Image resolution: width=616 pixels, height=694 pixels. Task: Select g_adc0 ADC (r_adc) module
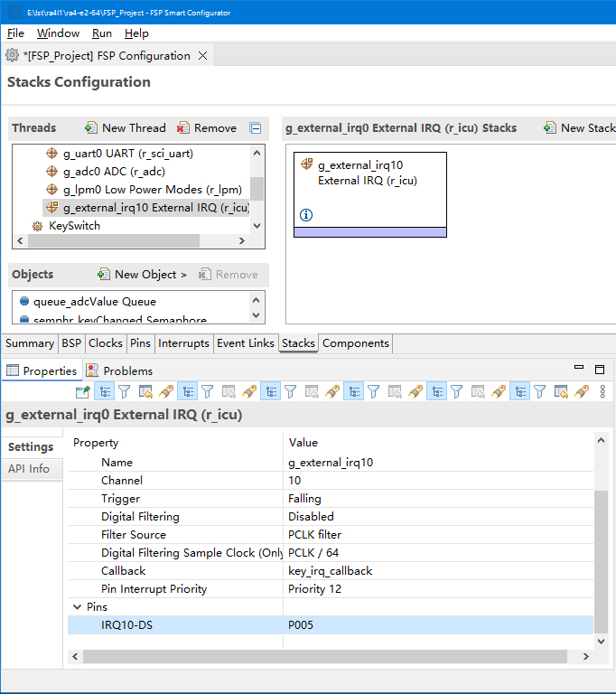click(114, 172)
